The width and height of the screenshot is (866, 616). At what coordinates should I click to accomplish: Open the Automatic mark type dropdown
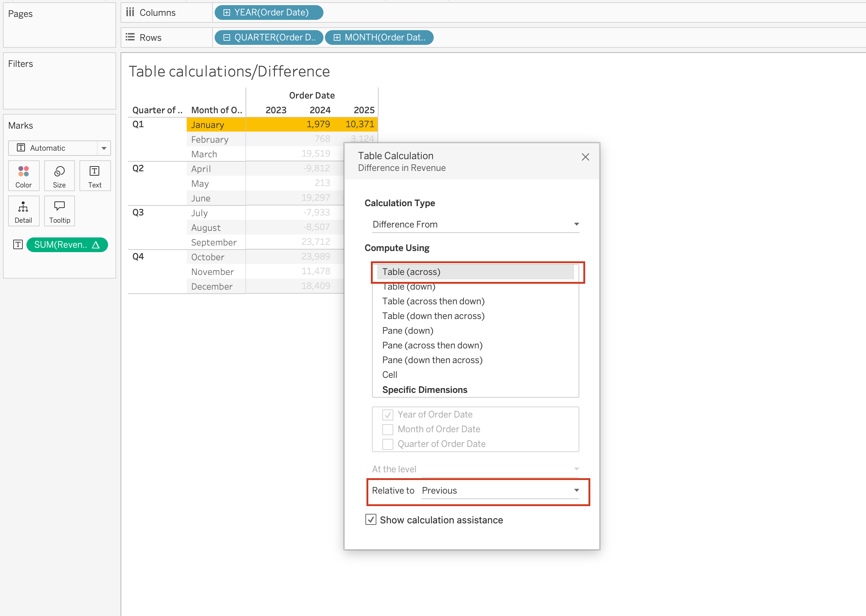(104, 148)
